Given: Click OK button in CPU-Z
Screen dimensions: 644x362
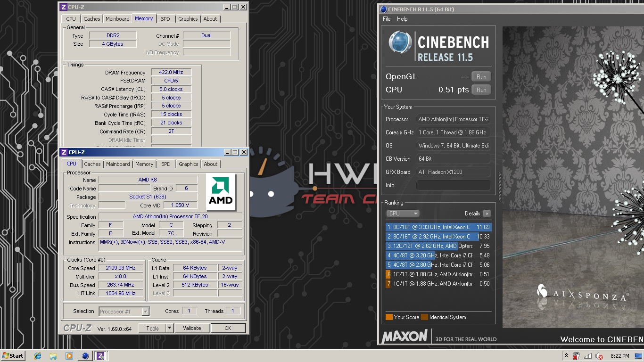Looking at the screenshot, I should [228, 328].
